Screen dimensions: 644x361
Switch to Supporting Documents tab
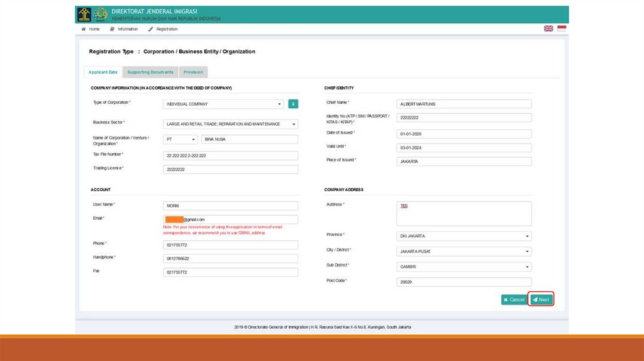point(150,72)
